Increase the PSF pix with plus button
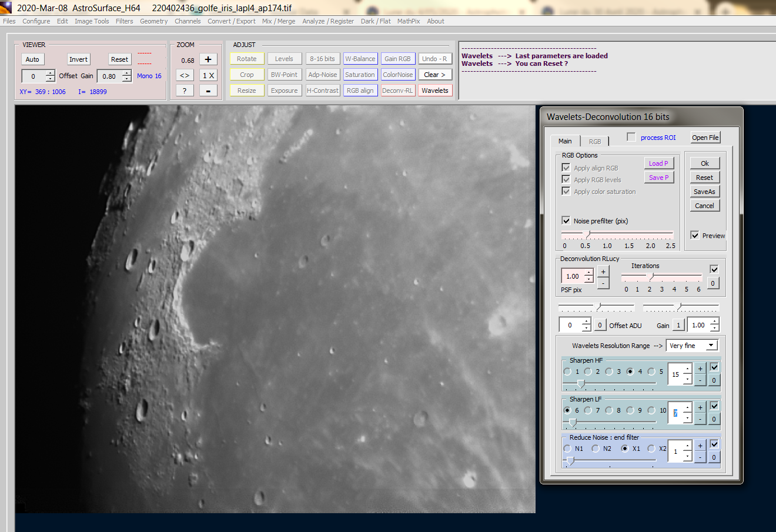This screenshot has height=532, width=776. click(x=603, y=272)
